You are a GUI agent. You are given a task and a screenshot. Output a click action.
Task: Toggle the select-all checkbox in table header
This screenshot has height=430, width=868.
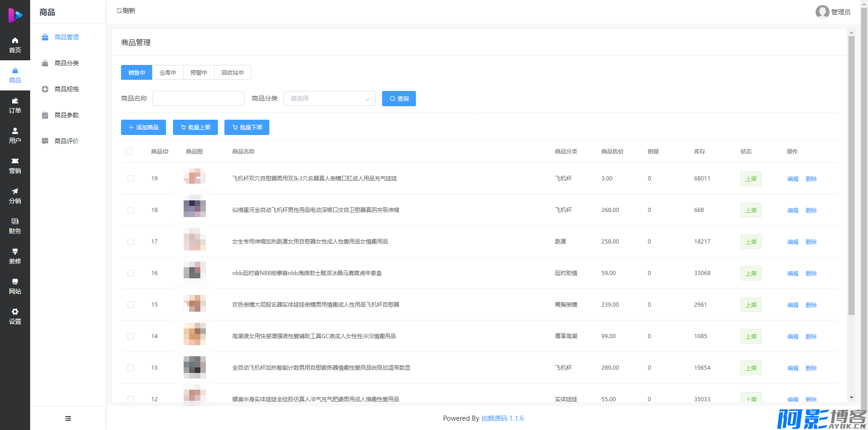(x=129, y=151)
